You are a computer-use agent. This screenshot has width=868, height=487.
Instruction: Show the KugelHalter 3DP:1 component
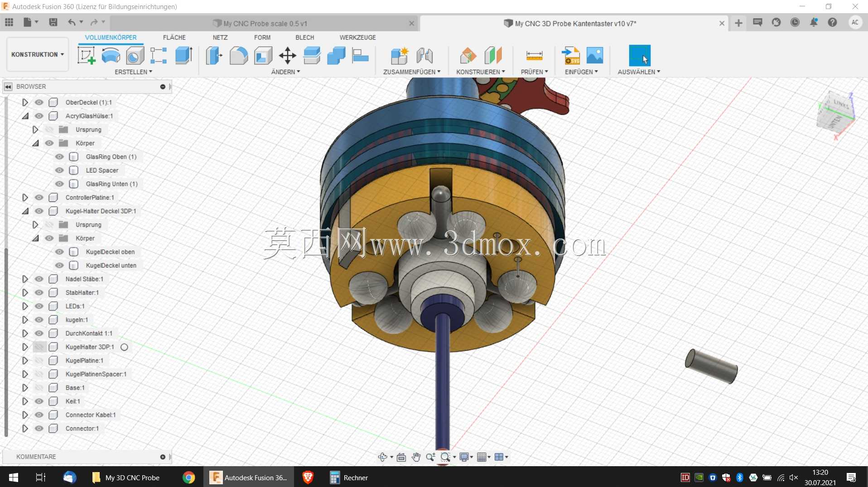[x=39, y=347]
